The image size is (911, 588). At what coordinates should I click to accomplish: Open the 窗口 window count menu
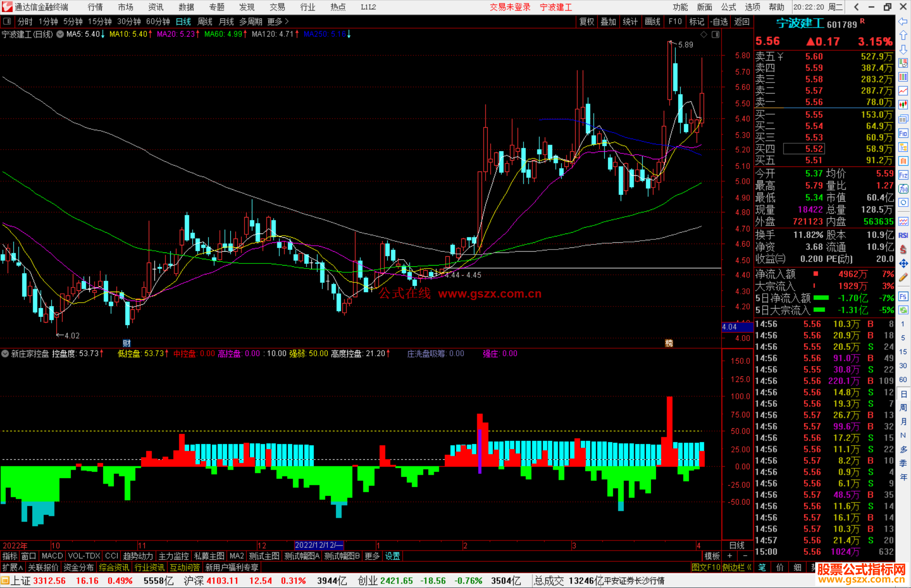tap(29, 556)
